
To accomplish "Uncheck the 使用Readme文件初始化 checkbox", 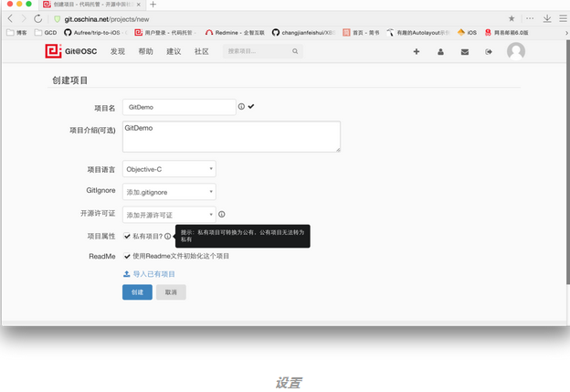I will [x=127, y=256].
